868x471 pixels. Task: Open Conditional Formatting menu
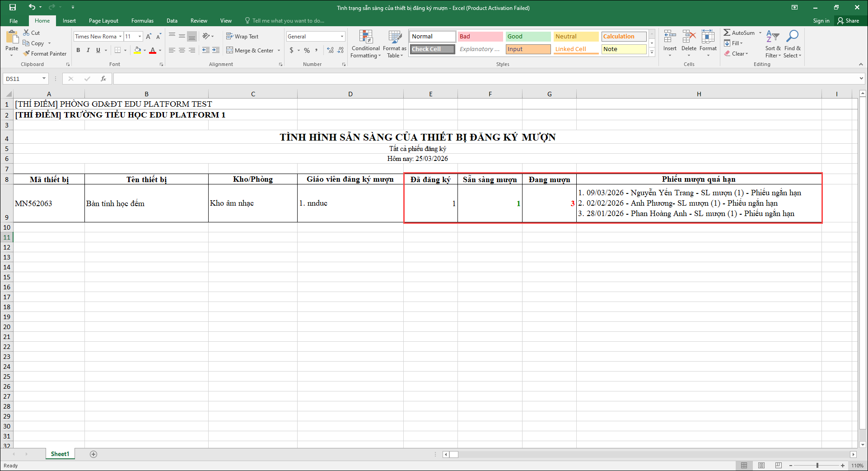[x=366, y=44]
